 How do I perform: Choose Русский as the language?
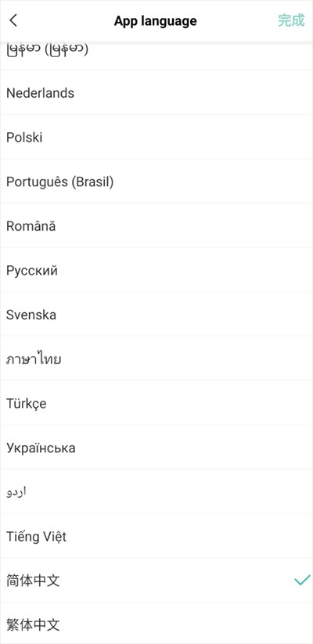click(156, 270)
